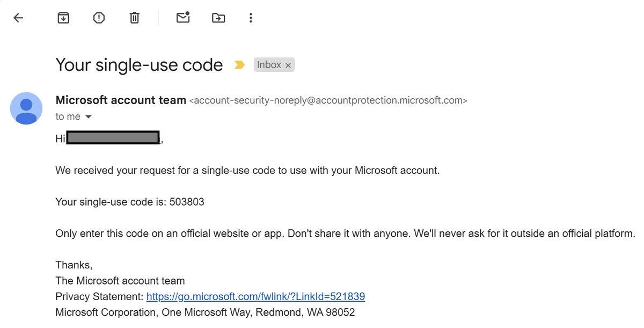Click the single-use code 503803

pos(187,202)
